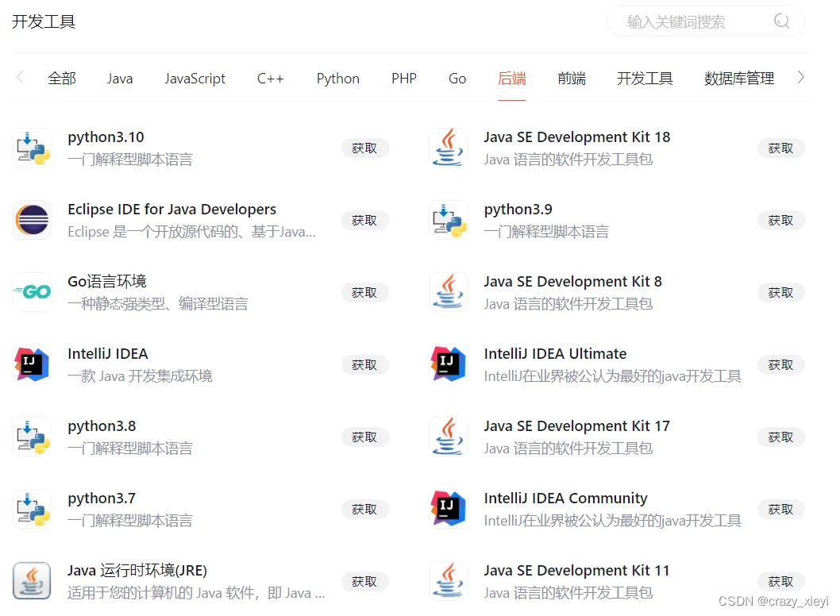The height and width of the screenshot is (616, 840).
Task: Open the C++ category tab
Action: click(271, 79)
